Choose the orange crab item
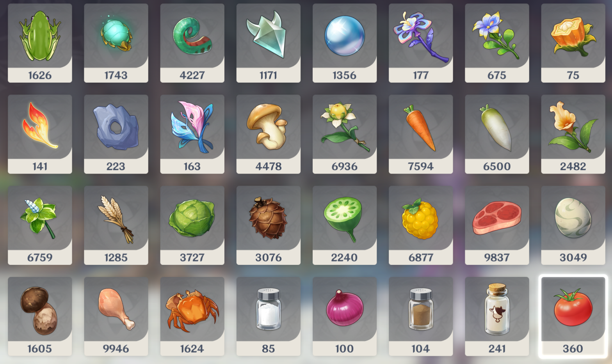 tap(192, 316)
